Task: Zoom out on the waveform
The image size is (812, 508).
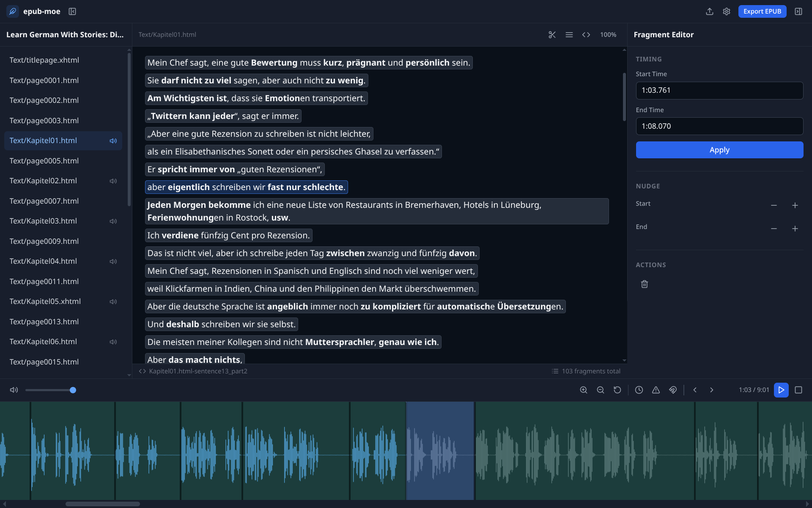Action: [601, 390]
